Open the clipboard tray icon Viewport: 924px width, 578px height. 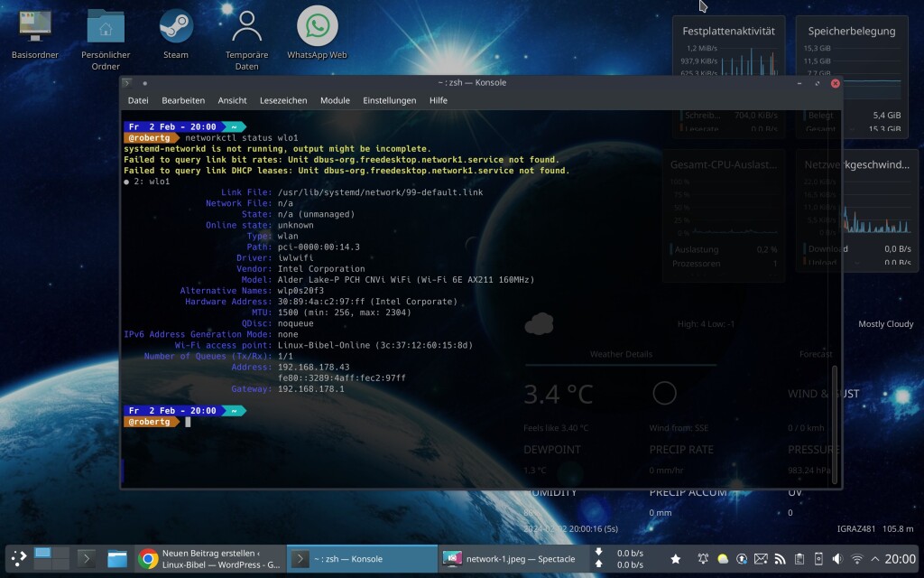click(x=799, y=558)
